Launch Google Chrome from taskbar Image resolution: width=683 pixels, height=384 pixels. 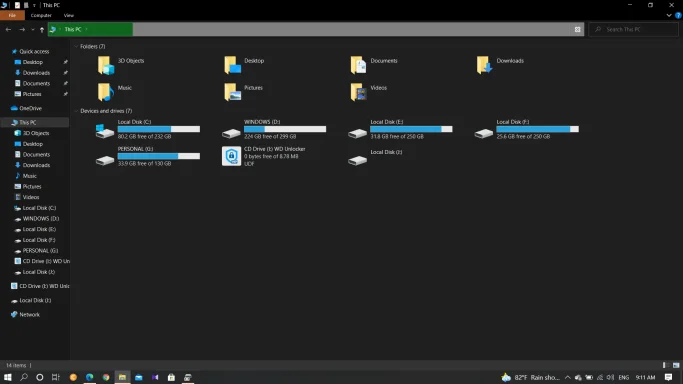point(106,377)
